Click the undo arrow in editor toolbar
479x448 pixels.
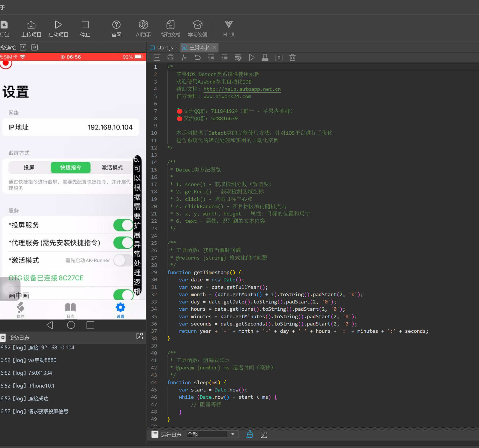tap(197, 58)
